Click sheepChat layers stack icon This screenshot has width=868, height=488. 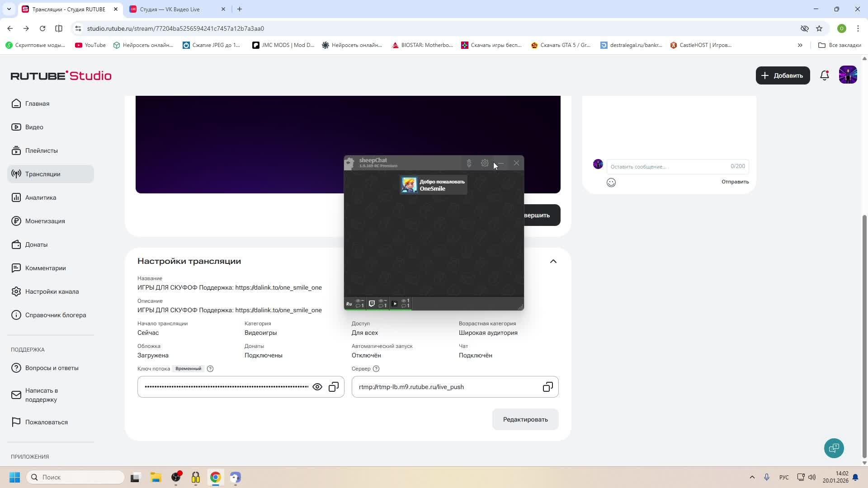(469, 163)
